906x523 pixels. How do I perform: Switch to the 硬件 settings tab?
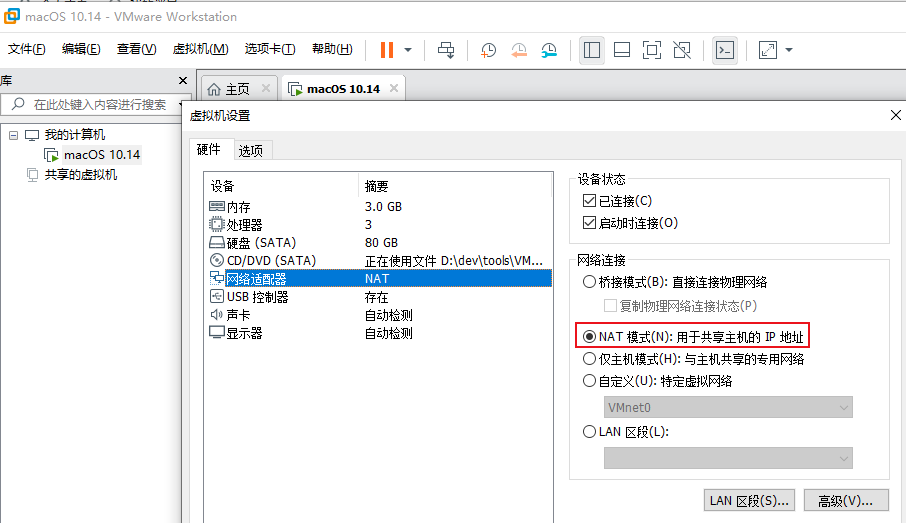coord(209,150)
